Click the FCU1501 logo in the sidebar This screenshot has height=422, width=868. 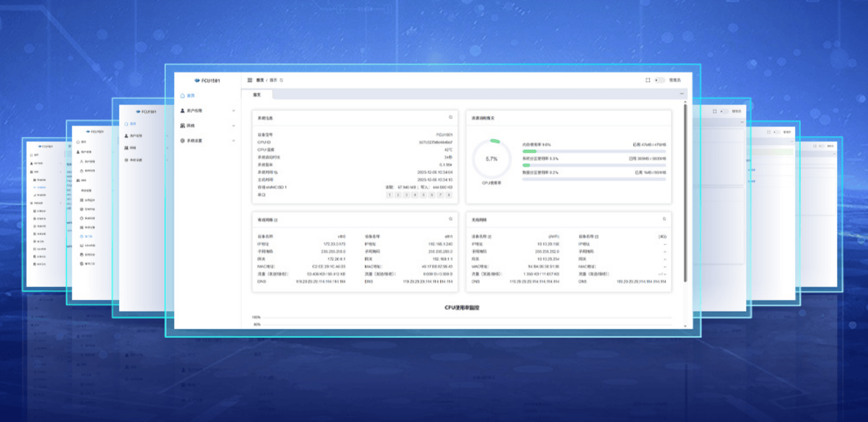tap(207, 81)
